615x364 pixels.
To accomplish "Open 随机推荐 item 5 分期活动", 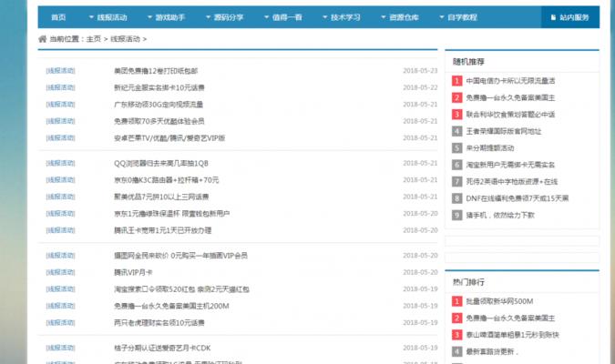I will (x=490, y=148).
